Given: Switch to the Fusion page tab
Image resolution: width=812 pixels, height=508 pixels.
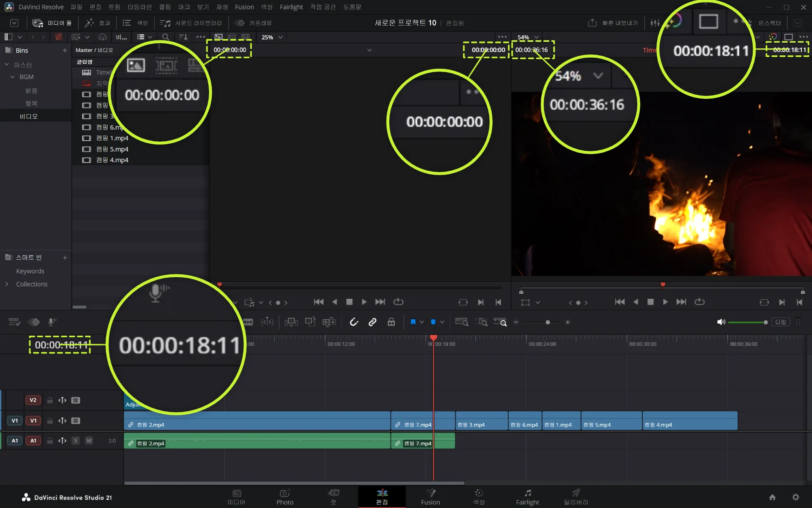Looking at the screenshot, I should (430, 497).
